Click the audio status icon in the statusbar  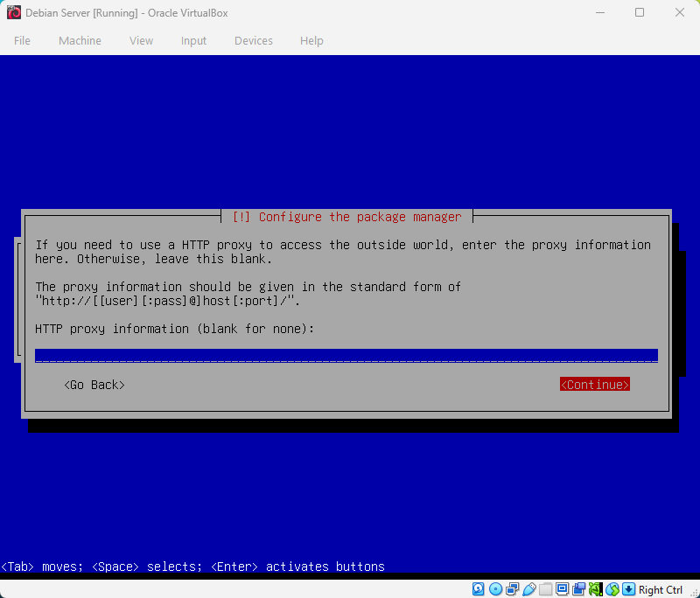tap(595, 588)
